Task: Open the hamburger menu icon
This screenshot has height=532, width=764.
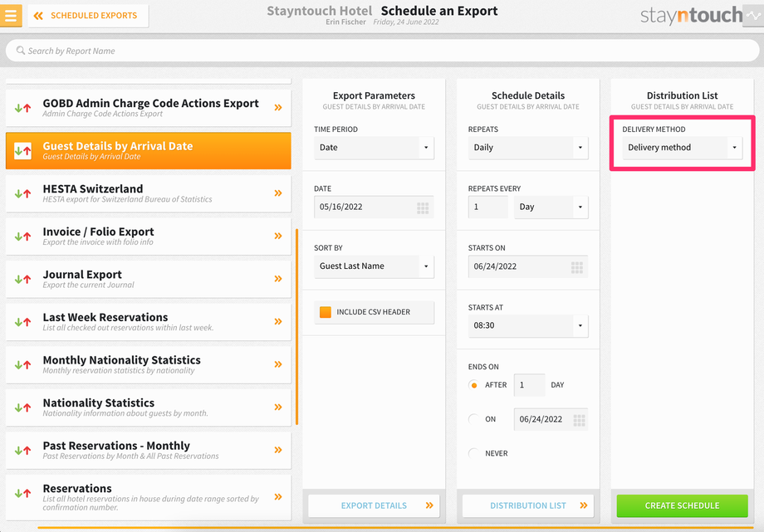Action: [11, 15]
